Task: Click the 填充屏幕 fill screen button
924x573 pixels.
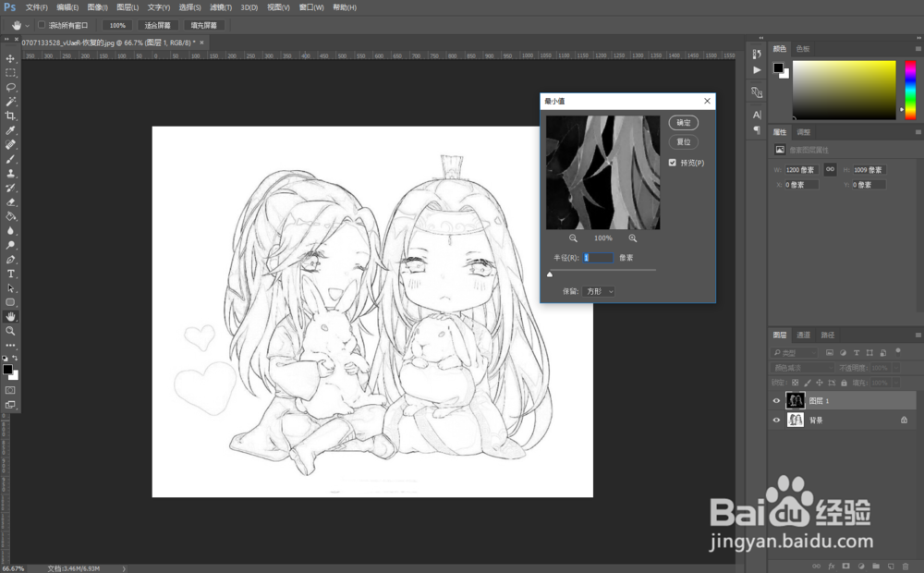Action: point(204,25)
